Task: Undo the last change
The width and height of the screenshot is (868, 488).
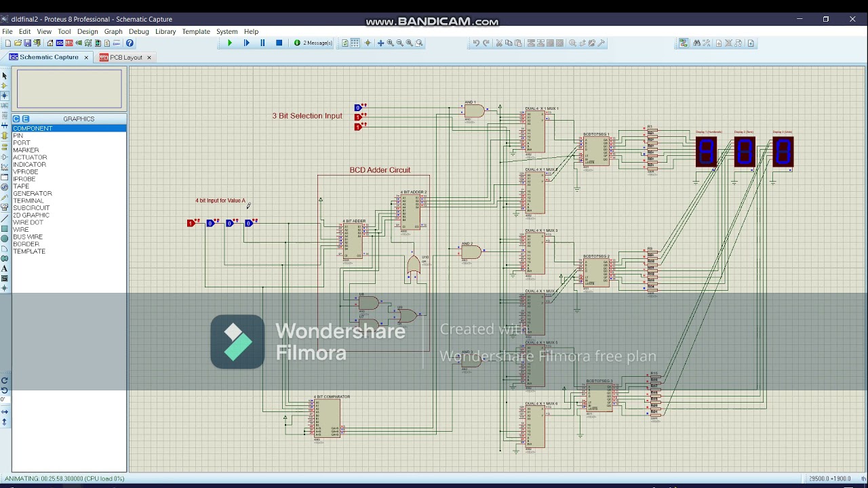Action: click(x=476, y=43)
